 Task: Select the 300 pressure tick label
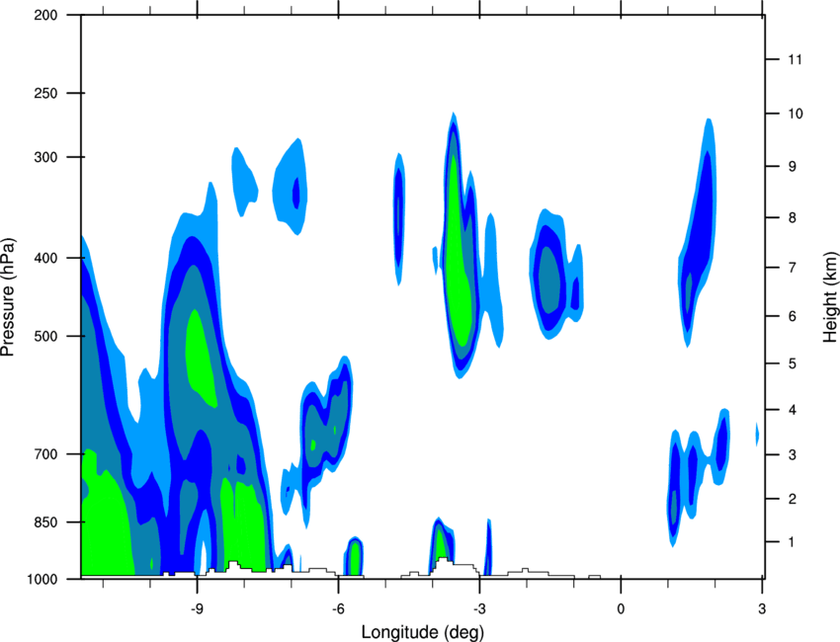[x=45, y=157]
